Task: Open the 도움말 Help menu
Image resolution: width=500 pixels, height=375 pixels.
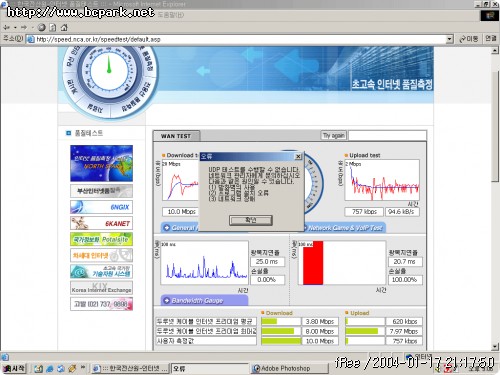Action: (171, 15)
